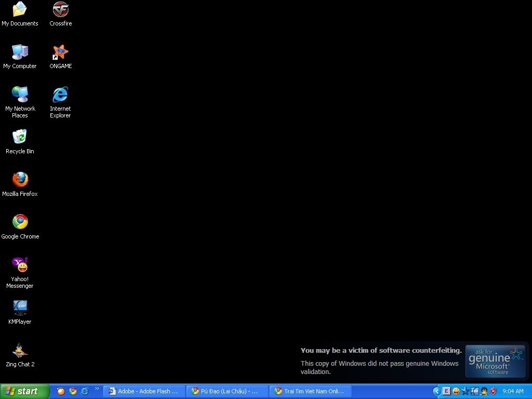Launch Mozilla Firefox from desktop
This screenshot has height=399, width=532.
(20, 184)
